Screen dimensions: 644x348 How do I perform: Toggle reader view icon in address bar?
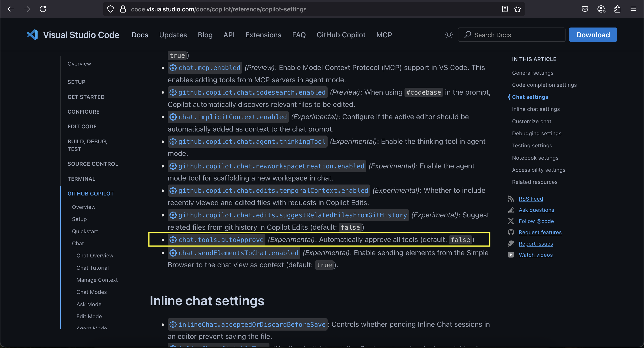coord(505,9)
